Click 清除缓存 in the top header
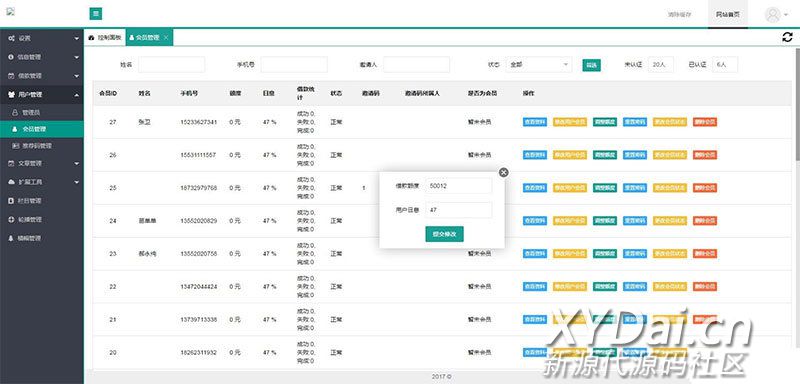 679,14
